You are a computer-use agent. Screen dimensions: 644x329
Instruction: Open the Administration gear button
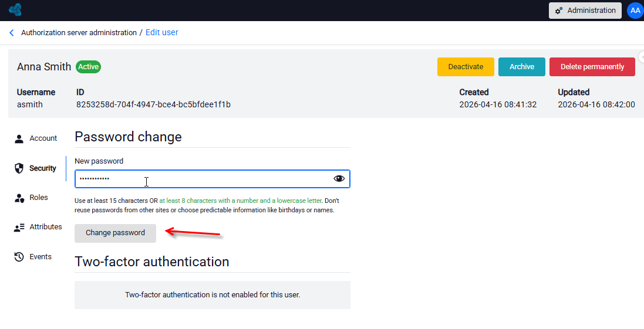pos(585,11)
